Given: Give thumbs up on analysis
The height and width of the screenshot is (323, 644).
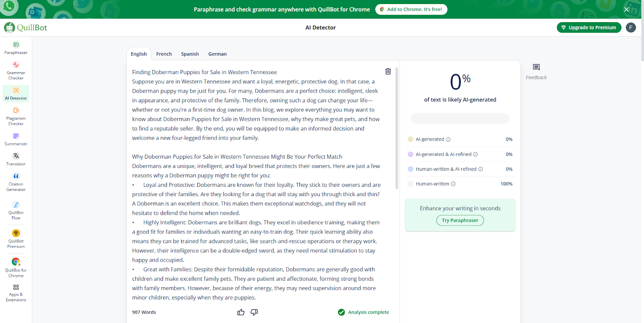Looking at the screenshot, I should click(x=241, y=312).
